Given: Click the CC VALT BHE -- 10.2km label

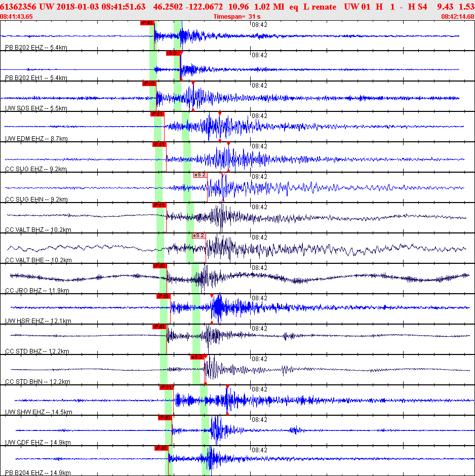Looking at the screenshot, I should 38,260.
